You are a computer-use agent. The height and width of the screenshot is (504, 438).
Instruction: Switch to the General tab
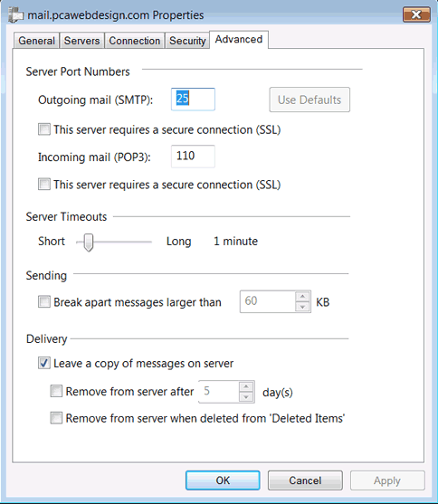coord(36,41)
